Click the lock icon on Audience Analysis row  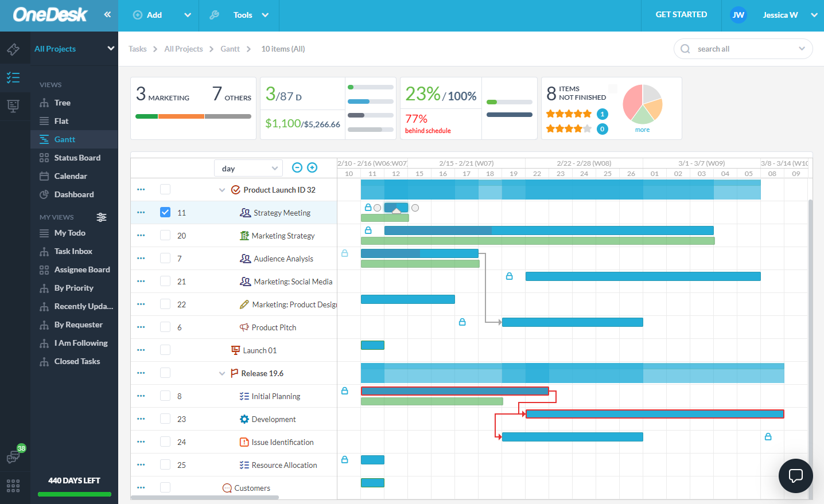coord(345,253)
